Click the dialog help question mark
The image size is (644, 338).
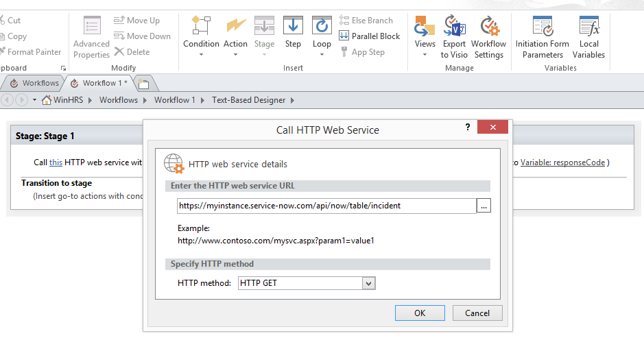tap(467, 127)
